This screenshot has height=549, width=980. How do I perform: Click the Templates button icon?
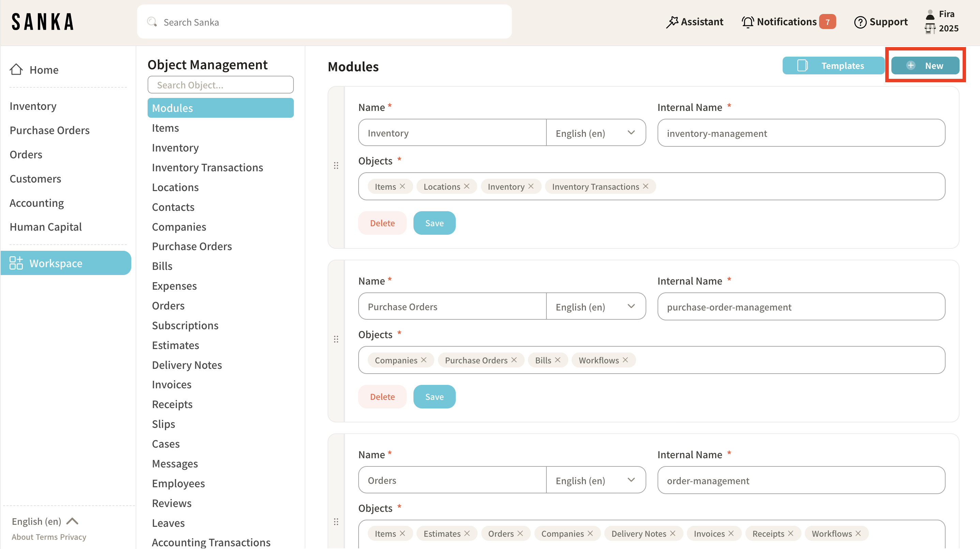802,66
